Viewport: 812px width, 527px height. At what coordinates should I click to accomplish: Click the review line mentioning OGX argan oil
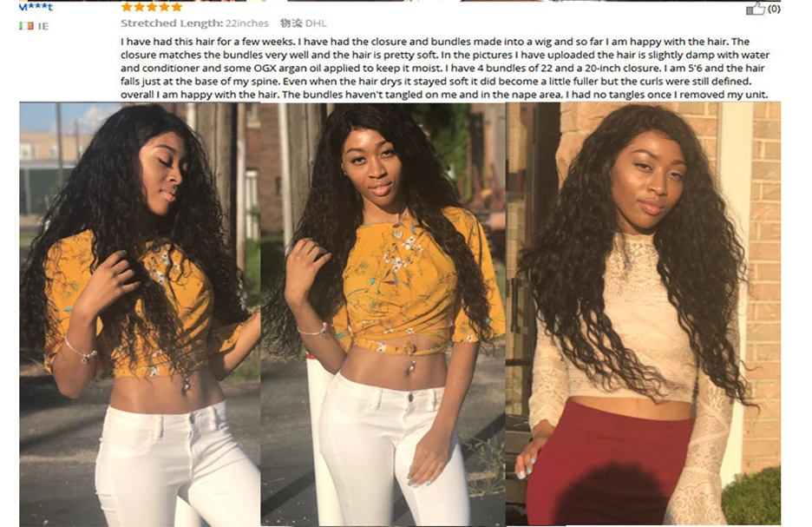(442, 68)
